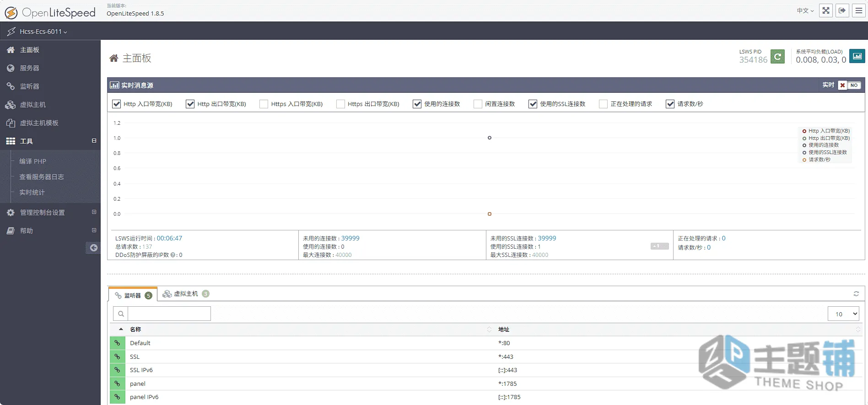The image size is (868, 405).
Task: Expand the 帮助 menu
Action: click(94, 230)
